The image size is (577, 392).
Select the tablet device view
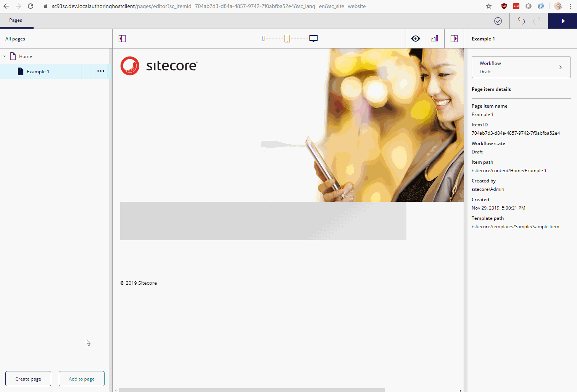[287, 39]
